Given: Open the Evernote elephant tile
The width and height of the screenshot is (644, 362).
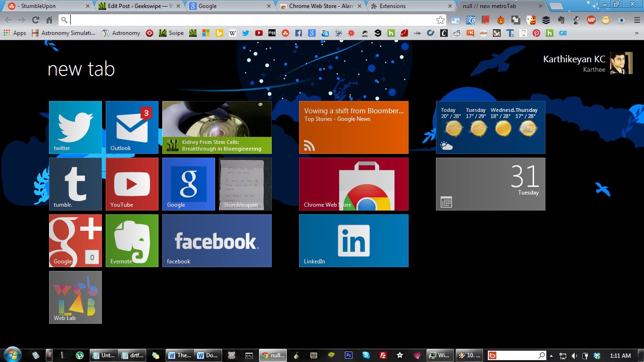Looking at the screenshot, I should pyautogui.click(x=132, y=241).
